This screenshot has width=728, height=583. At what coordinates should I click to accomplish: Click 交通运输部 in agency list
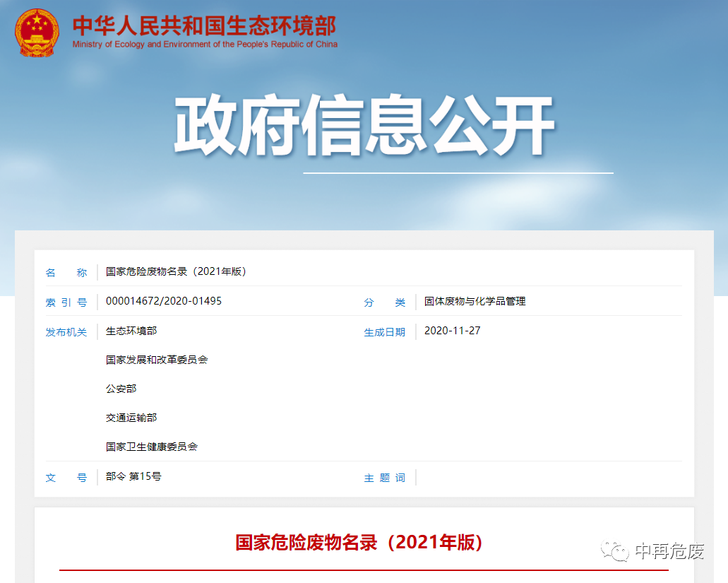(x=131, y=418)
